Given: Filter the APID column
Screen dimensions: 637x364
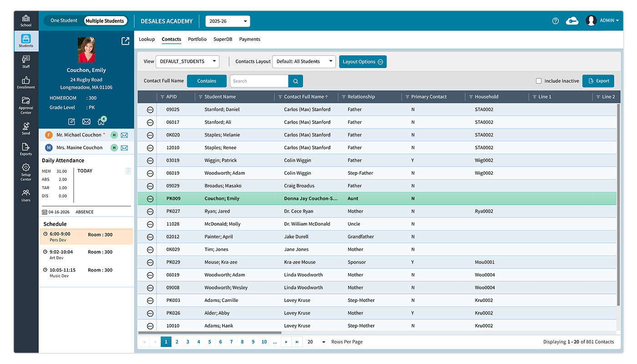Looking at the screenshot, I should [x=162, y=97].
